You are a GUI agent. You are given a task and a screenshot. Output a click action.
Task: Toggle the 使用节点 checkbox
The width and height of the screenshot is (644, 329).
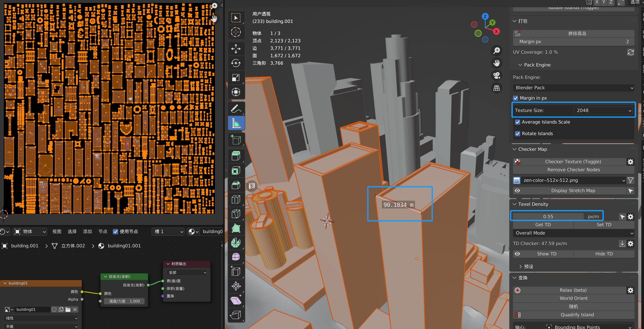(115, 232)
